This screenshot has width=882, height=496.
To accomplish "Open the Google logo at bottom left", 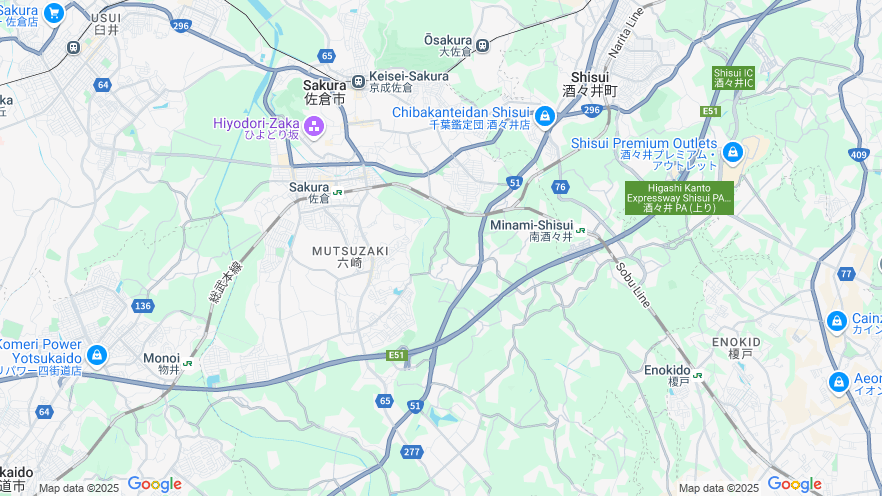I will point(155,484).
